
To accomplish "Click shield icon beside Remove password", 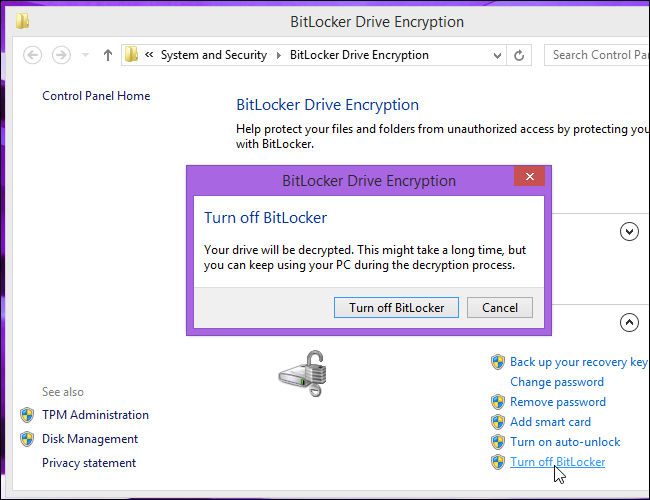I will pyautogui.click(x=497, y=402).
